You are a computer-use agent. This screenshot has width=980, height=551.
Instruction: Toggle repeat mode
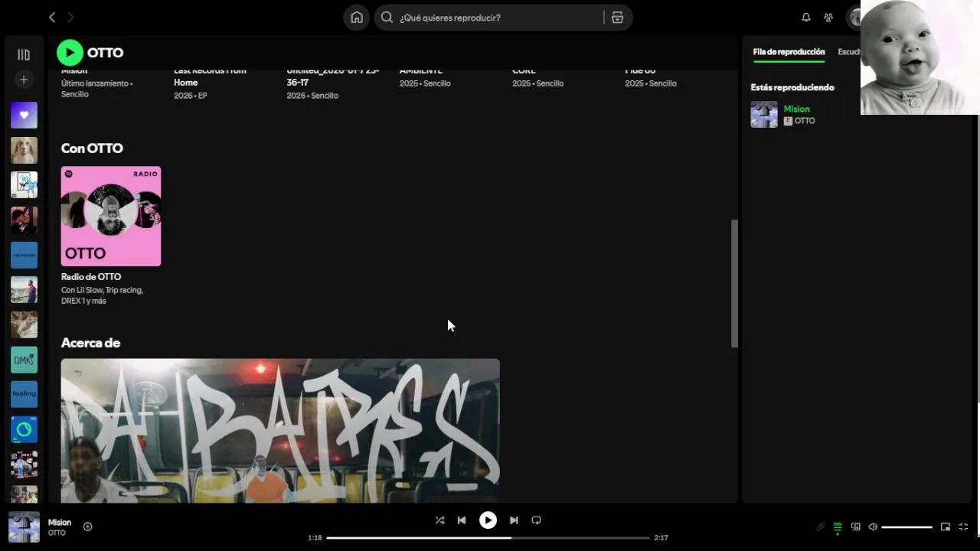tap(536, 520)
